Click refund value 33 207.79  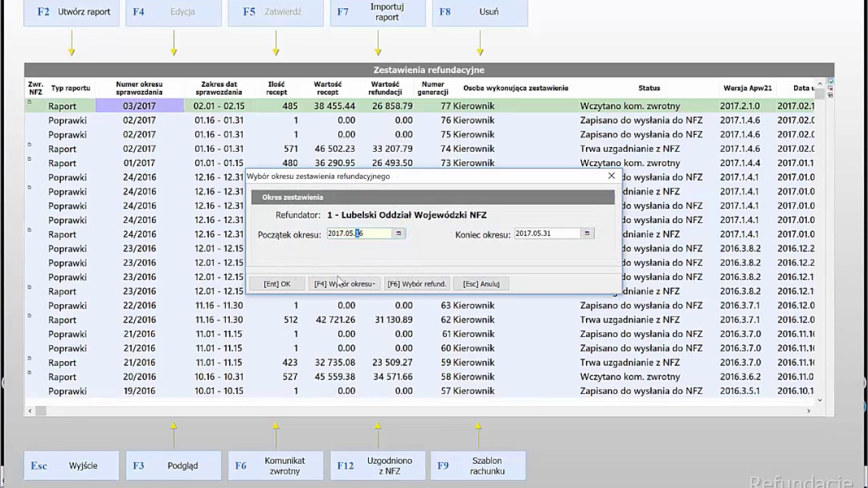392,149
